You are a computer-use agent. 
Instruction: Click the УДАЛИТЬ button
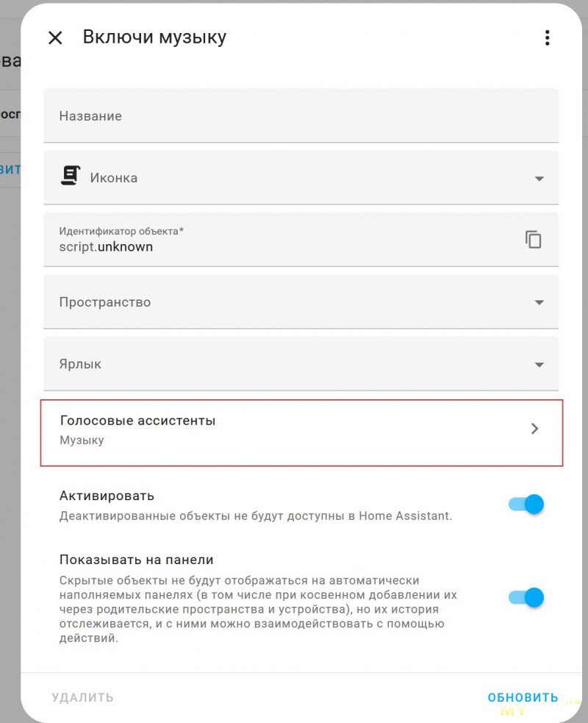pos(83,697)
